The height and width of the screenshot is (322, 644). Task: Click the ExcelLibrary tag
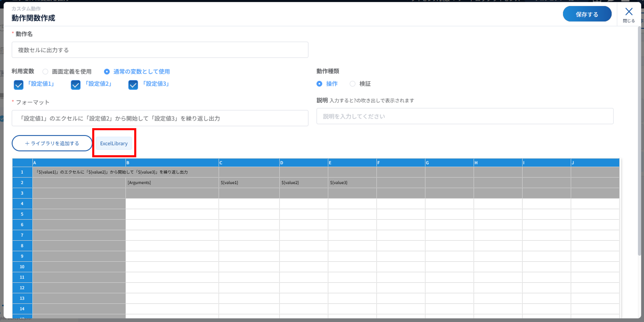click(x=114, y=143)
